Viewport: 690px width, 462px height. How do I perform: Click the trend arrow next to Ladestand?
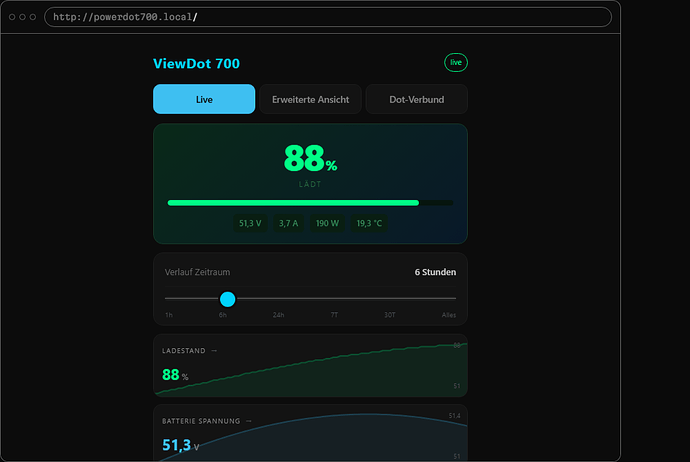214,351
